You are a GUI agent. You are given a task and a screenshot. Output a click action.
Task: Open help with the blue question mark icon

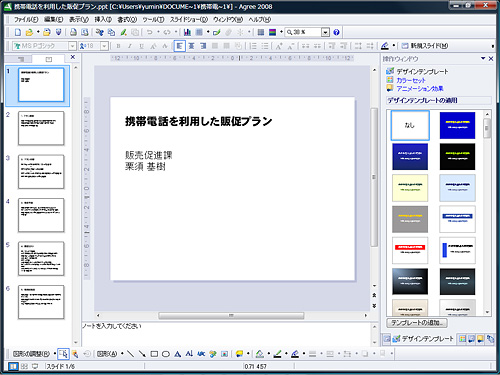point(336,32)
